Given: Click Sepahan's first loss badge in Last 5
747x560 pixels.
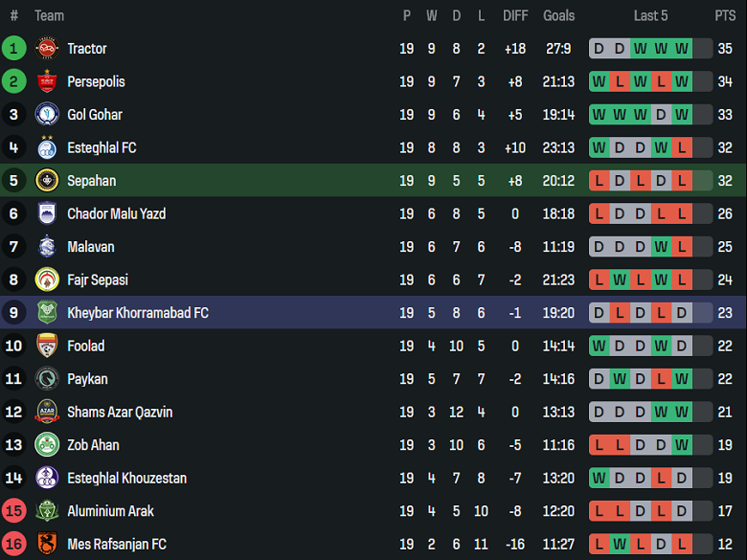Looking at the screenshot, I should tap(600, 181).
